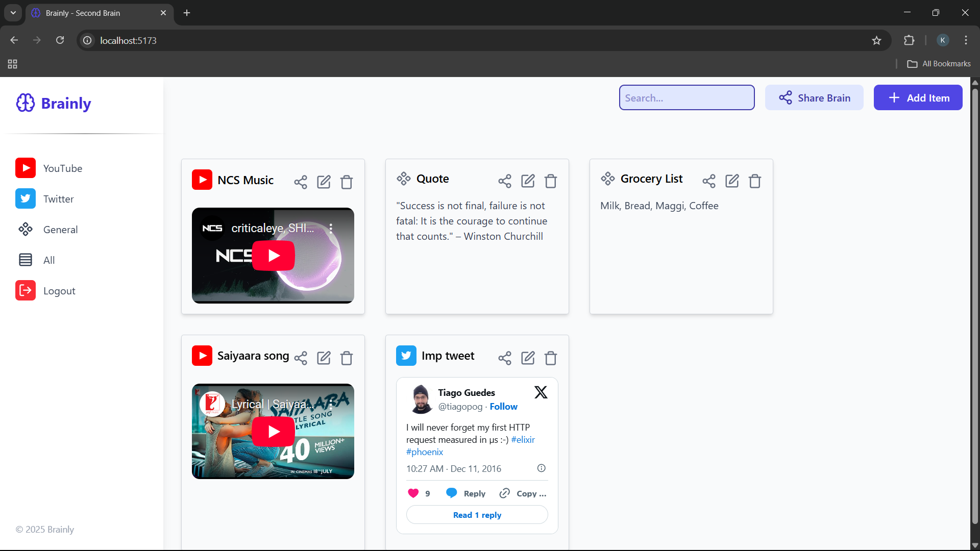Click the page vertical scrollbar
The height and width of the screenshot is (551, 980).
(975, 306)
